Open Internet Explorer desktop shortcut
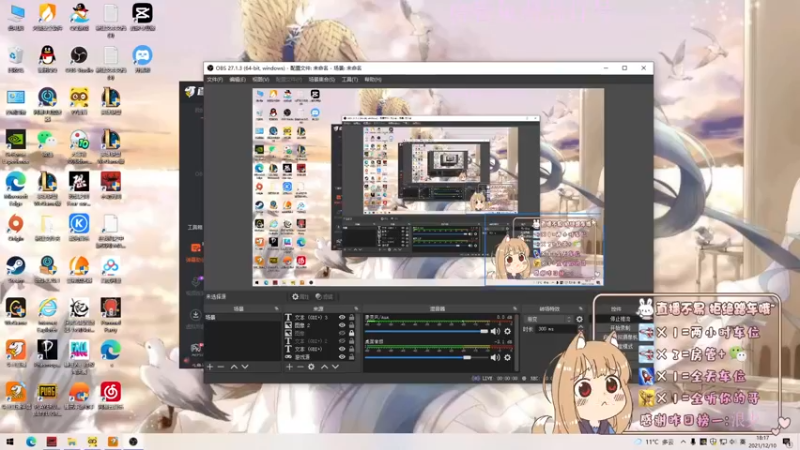 coord(47,314)
